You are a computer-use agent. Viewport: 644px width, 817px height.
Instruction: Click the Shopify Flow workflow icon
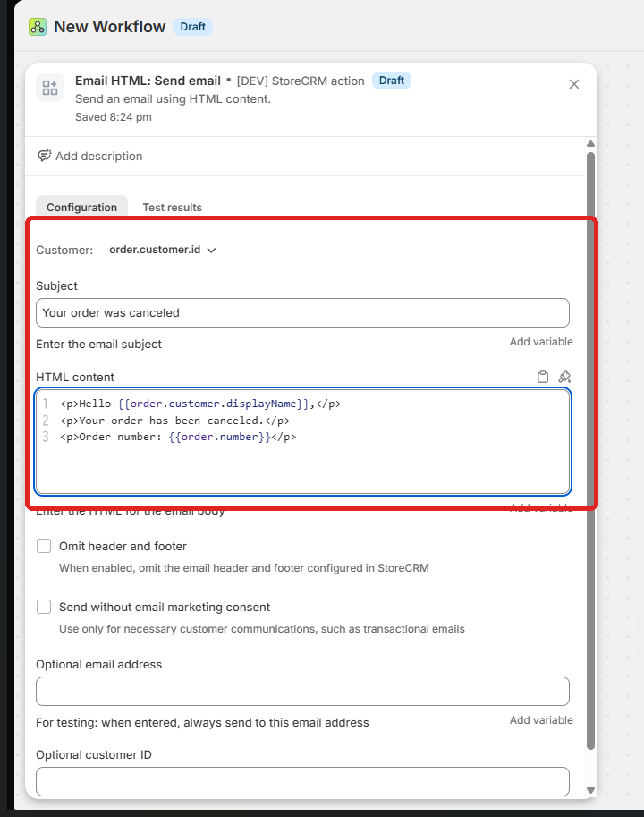pos(38,27)
